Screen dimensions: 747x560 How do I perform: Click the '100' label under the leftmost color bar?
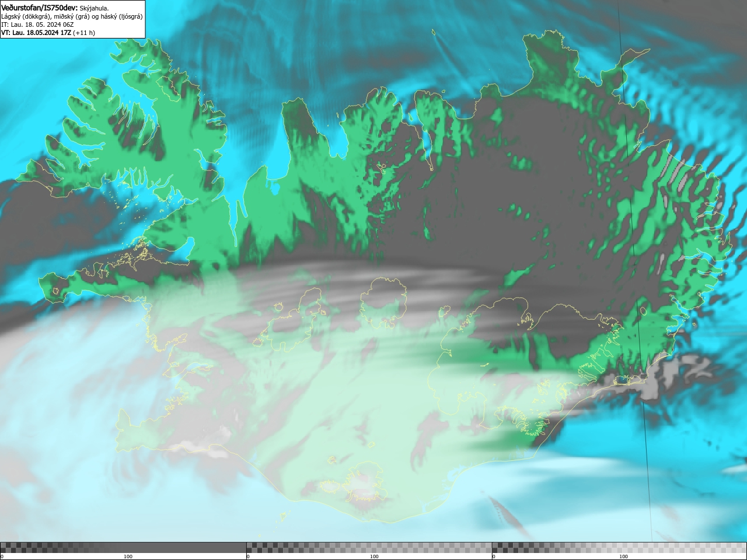tap(128, 556)
